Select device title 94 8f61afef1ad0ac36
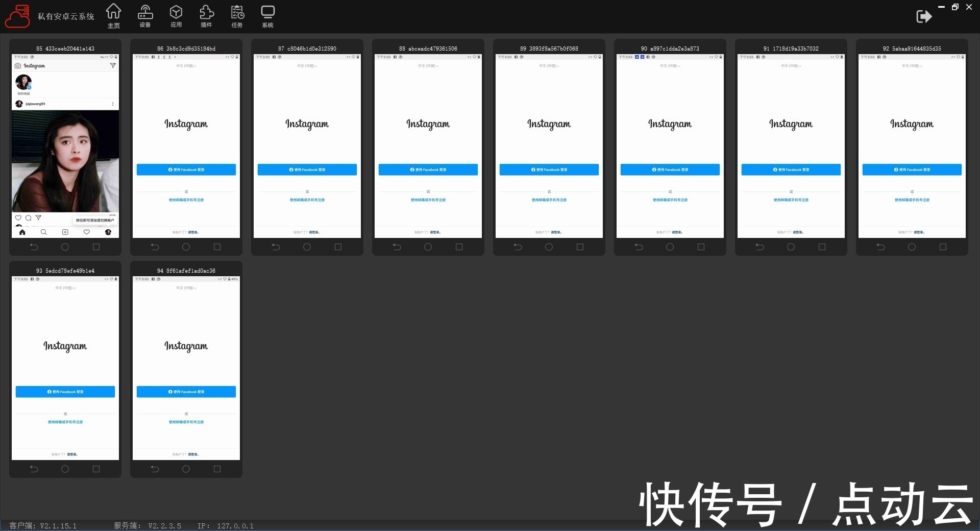 pos(186,271)
